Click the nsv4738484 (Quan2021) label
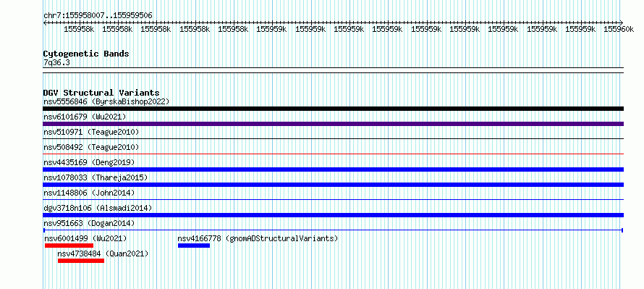 pyautogui.click(x=103, y=254)
